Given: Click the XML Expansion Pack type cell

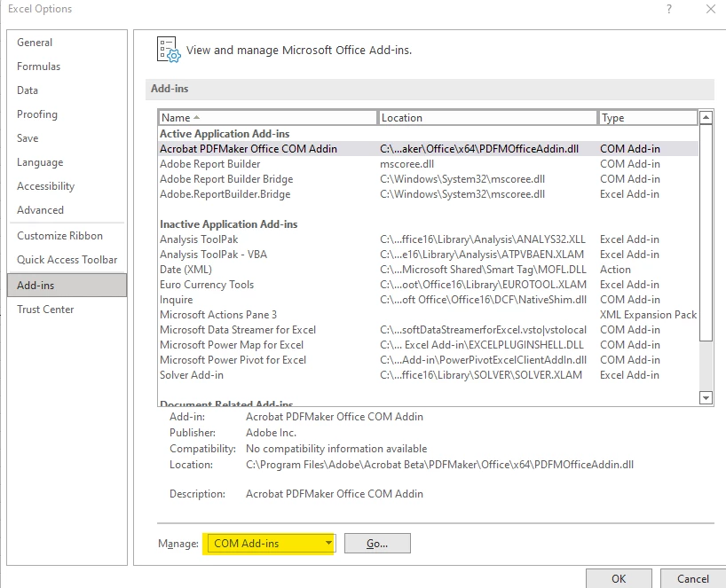Looking at the screenshot, I should point(648,315).
